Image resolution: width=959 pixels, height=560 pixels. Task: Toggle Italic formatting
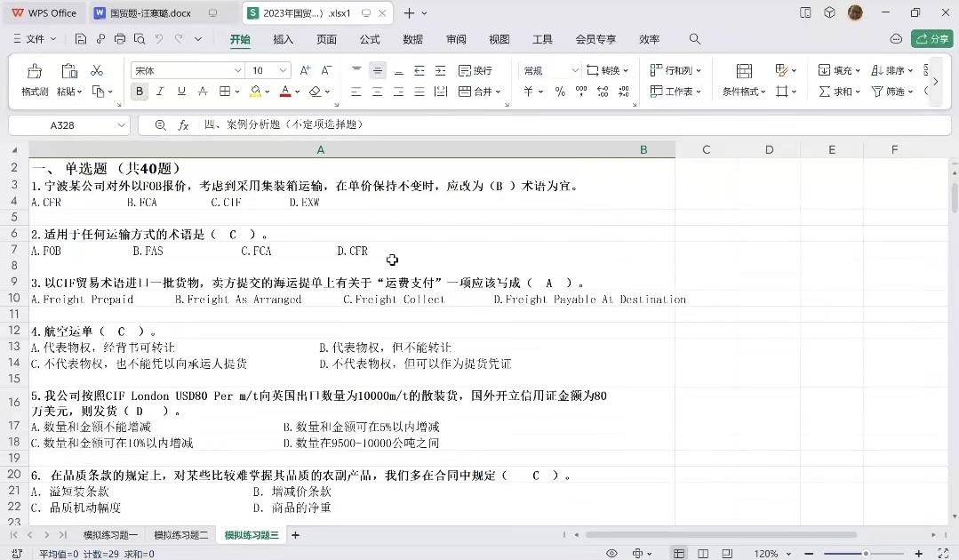[x=160, y=92]
